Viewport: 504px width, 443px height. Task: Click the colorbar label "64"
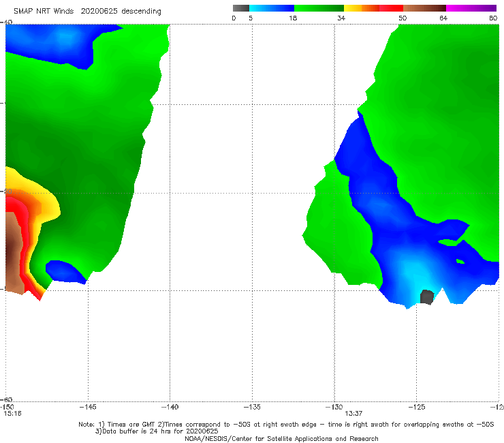[x=443, y=18]
